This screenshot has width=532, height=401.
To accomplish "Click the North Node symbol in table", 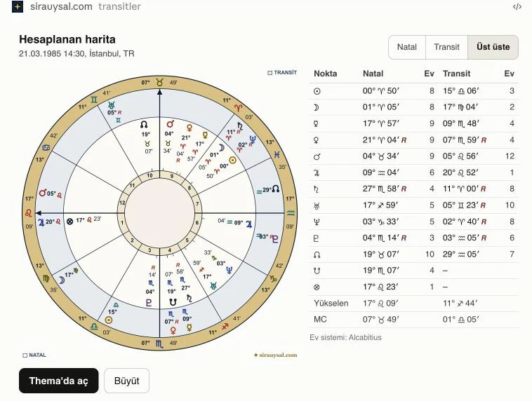I will (x=317, y=254).
